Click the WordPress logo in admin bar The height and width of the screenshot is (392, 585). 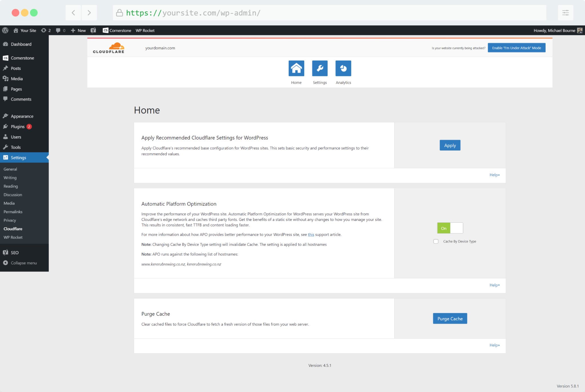pos(5,30)
